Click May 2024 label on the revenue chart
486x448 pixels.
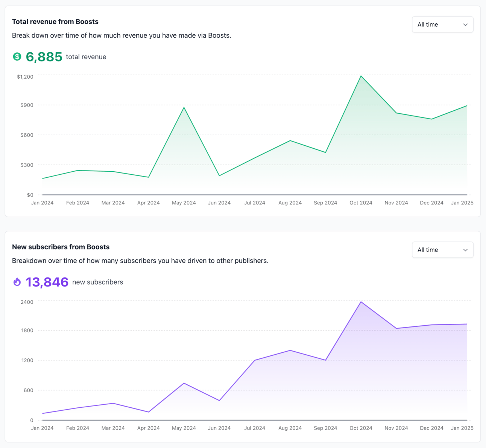[x=184, y=203]
